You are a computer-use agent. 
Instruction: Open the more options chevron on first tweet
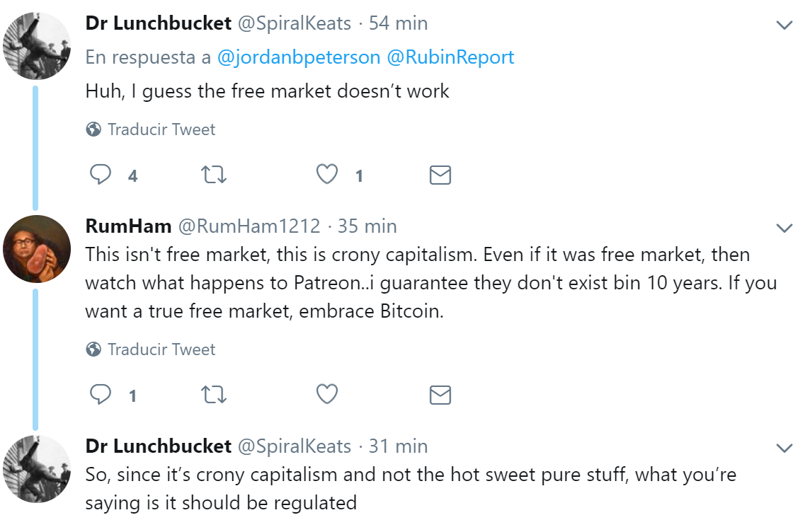point(784,25)
